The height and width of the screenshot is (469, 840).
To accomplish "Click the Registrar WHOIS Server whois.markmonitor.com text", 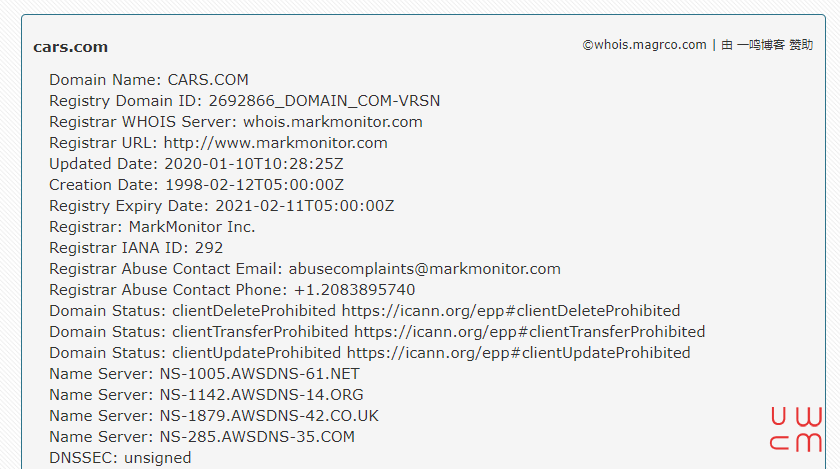I will [236, 122].
